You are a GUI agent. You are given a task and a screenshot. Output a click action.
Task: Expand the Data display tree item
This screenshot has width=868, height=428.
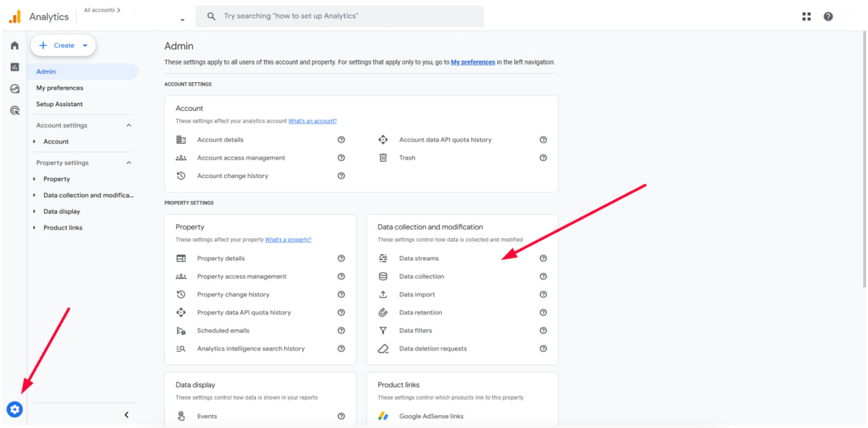pos(35,211)
